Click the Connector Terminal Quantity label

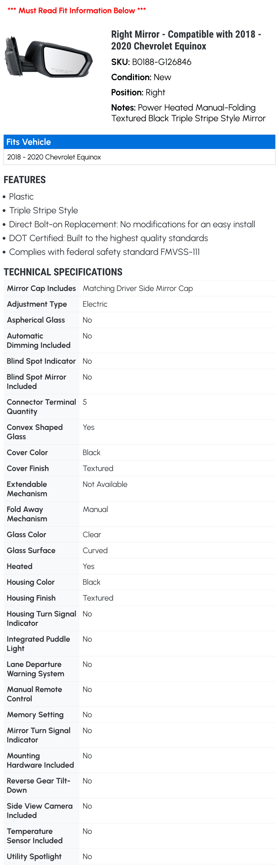coord(41,407)
